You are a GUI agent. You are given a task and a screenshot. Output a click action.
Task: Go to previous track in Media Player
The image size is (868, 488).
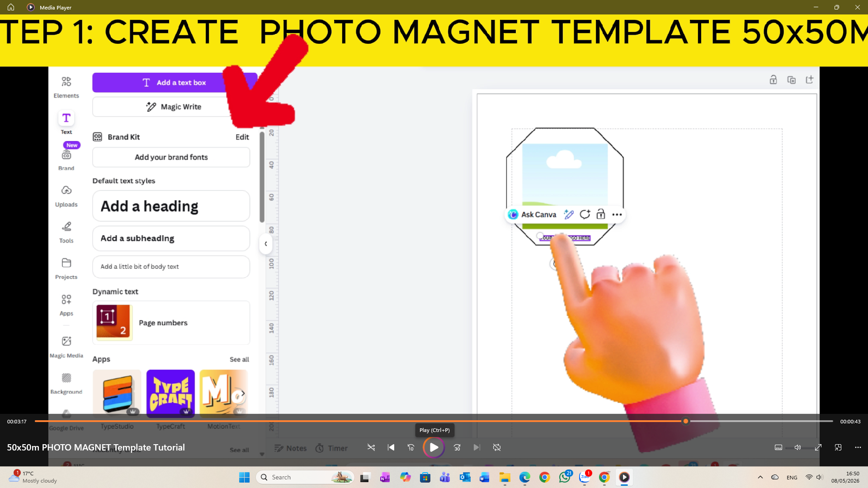391,447
